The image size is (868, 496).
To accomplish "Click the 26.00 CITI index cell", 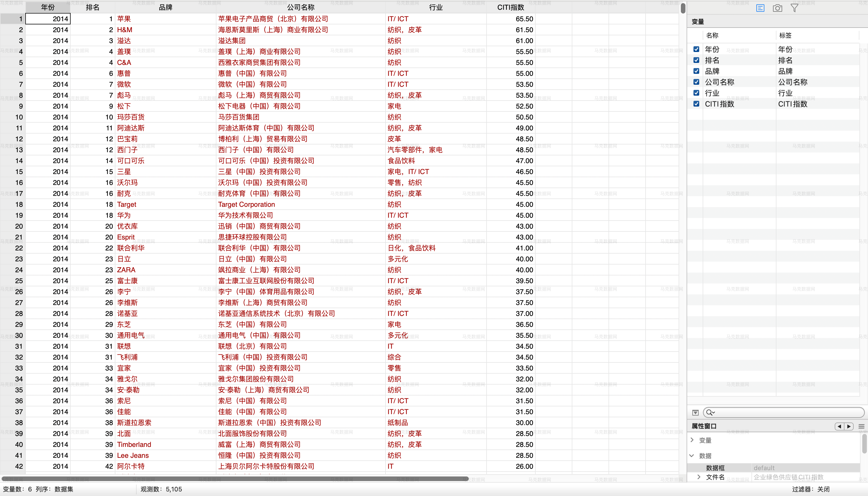I will click(511, 466).
